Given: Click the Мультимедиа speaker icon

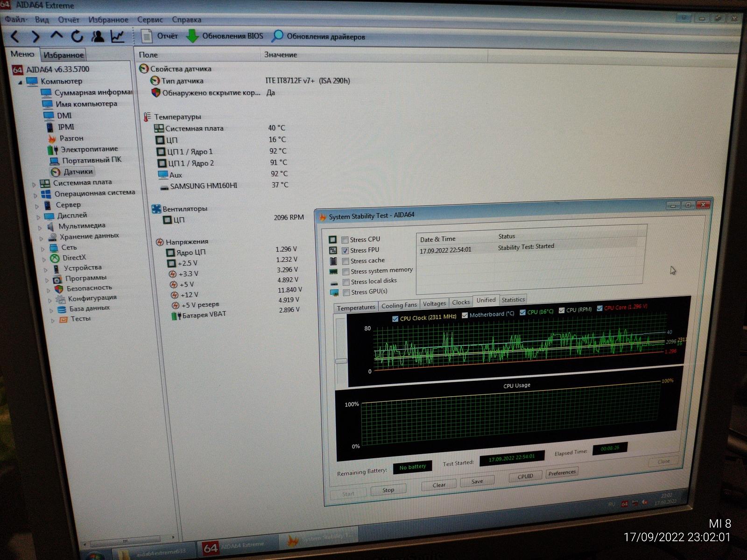Looking at the screenshot, I should click(x=51, y=226).
